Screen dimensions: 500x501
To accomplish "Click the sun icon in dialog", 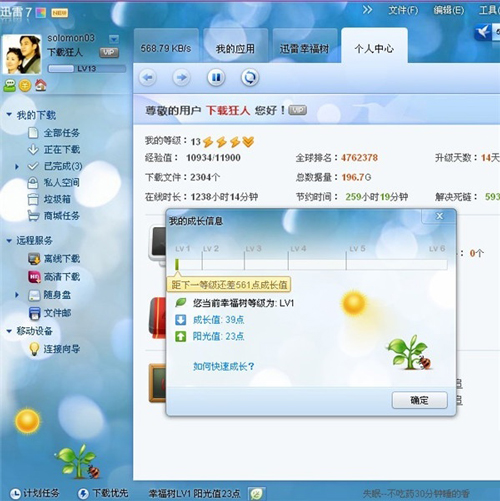I will click(x=353, y=303).
